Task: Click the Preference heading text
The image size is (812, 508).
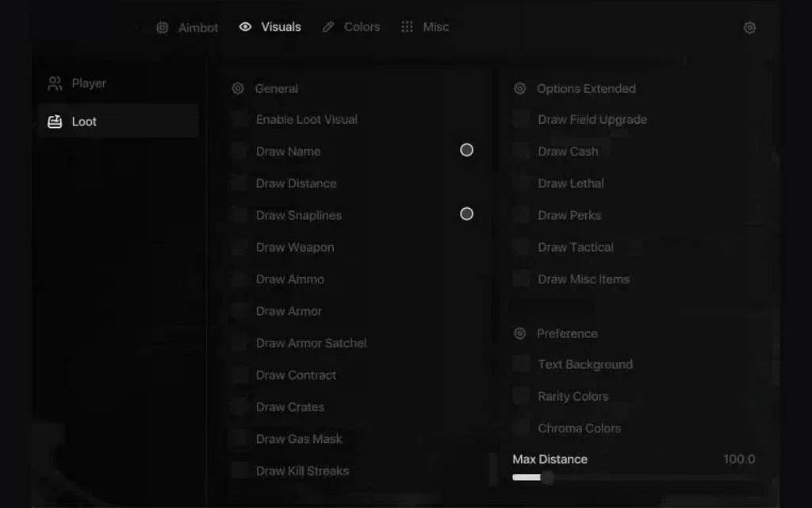Action: click(x=567, y=334)
